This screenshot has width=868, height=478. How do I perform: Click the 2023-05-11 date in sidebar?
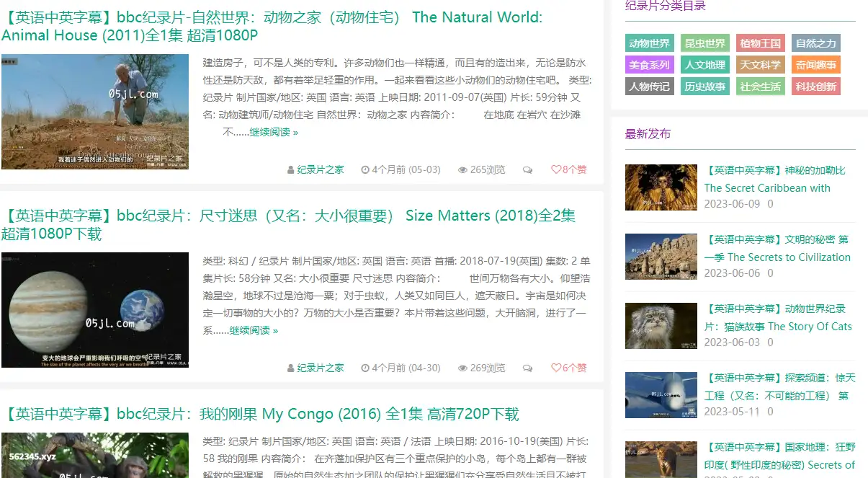(x=732, y=412)
